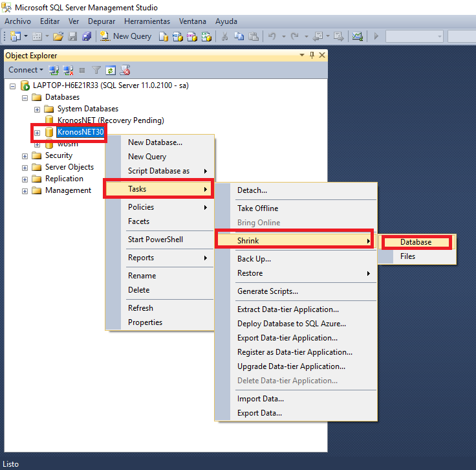Open the Archivo menu

click(18, 21)
